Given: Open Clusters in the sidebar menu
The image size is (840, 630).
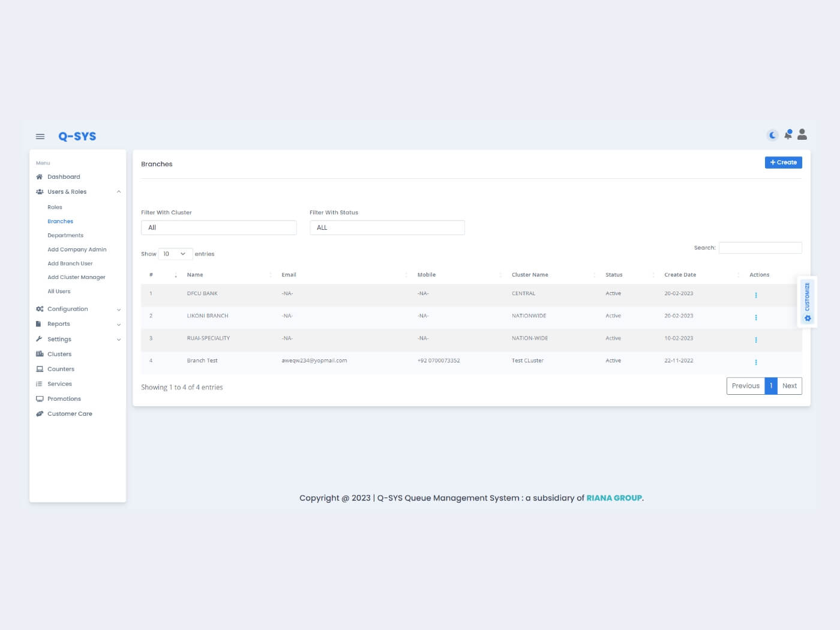Looking at the screenshot, I should coord(59,354).
